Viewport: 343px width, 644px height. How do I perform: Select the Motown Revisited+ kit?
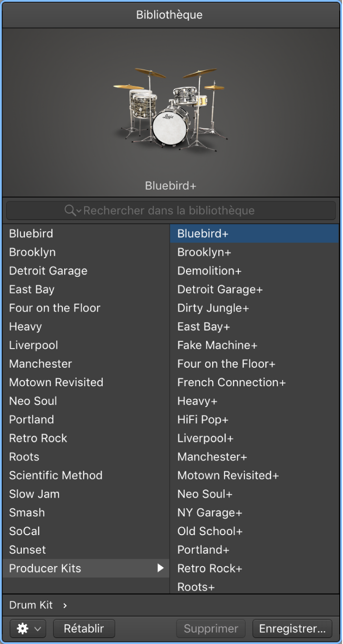tap(228, 475)
